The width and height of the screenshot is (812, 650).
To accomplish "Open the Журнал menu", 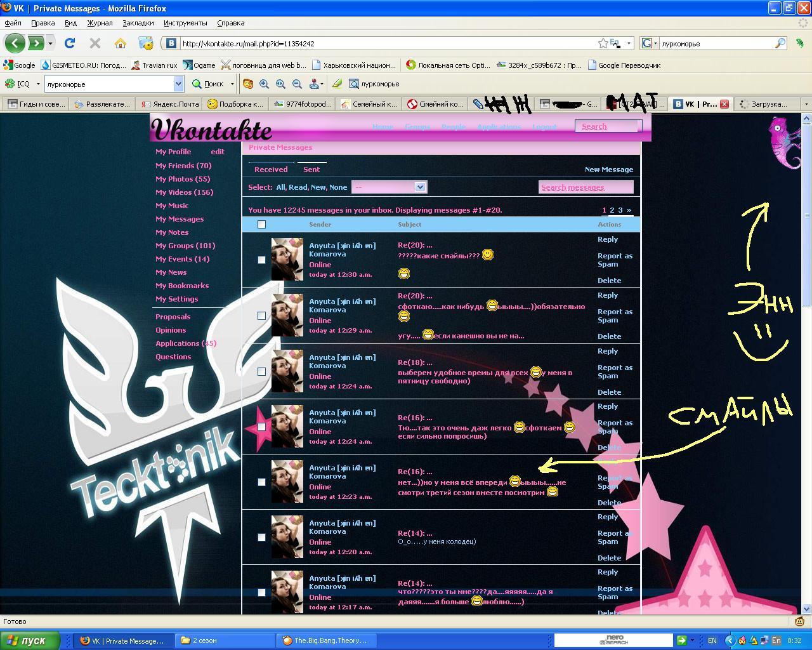I will pyautogui.click(x=100, y=23).
